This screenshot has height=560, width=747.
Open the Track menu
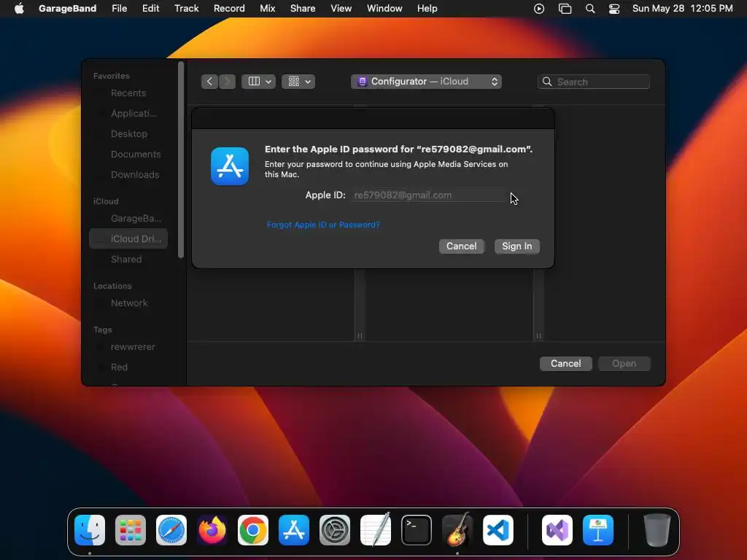186,8
